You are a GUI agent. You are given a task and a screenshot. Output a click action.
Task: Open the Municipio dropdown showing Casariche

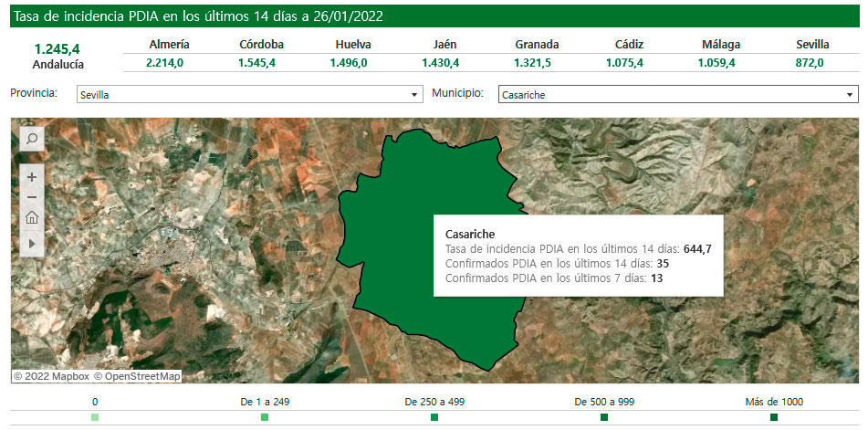(677, 94)
